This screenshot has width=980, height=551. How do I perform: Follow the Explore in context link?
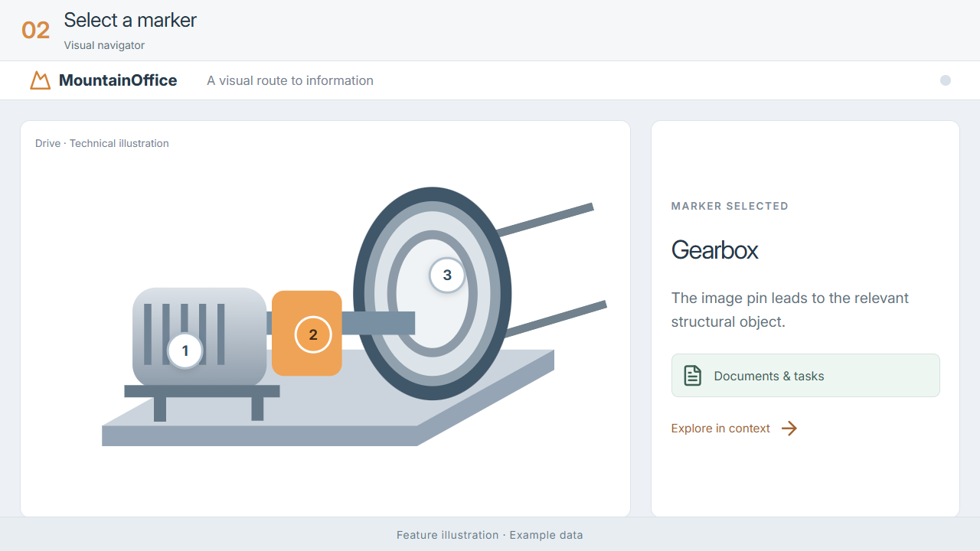click(734, 429)
